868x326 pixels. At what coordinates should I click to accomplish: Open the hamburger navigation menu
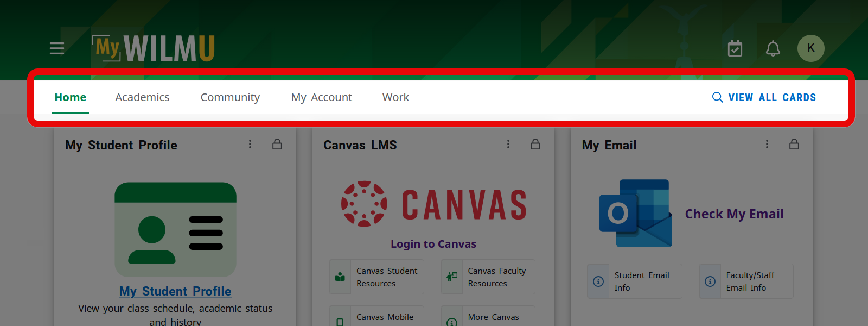57,48
